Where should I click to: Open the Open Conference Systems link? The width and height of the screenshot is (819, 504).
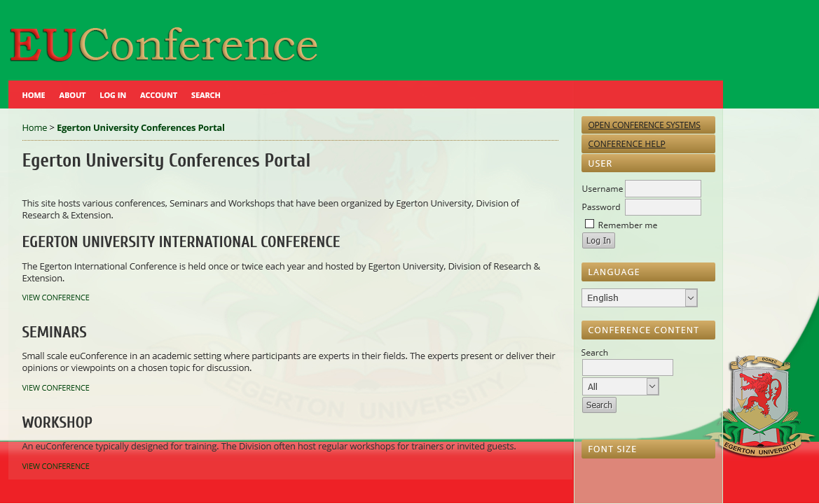point(644,125)
